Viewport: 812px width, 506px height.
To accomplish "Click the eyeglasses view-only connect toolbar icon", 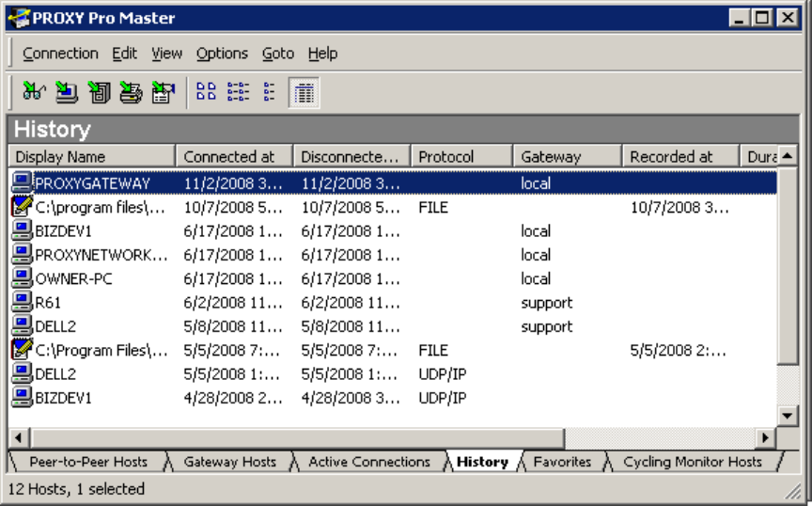I will click(34, 92).
